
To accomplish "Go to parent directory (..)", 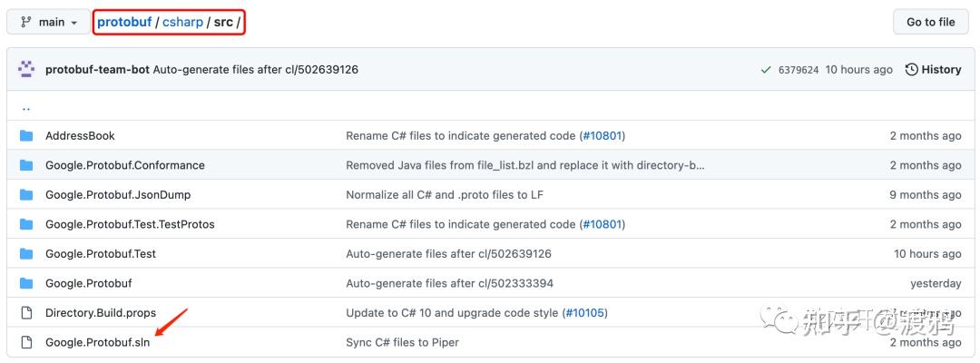I will 26,106.
